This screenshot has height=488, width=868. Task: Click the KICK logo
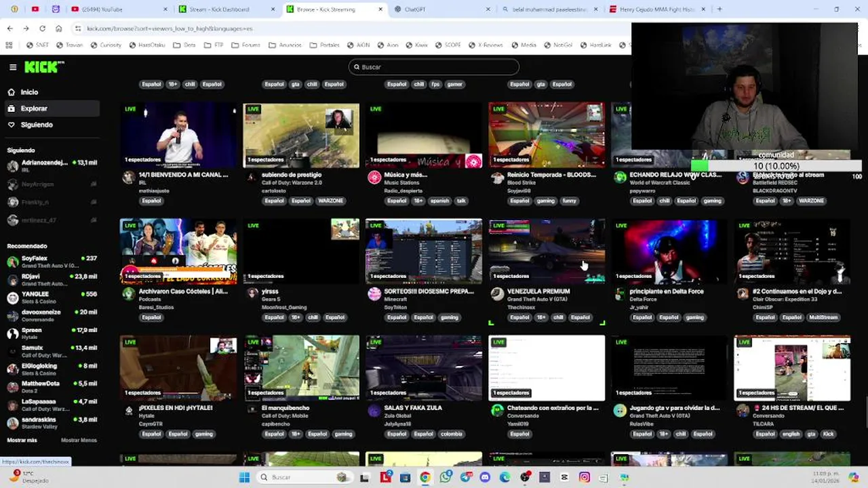click(x=44, y=66)
